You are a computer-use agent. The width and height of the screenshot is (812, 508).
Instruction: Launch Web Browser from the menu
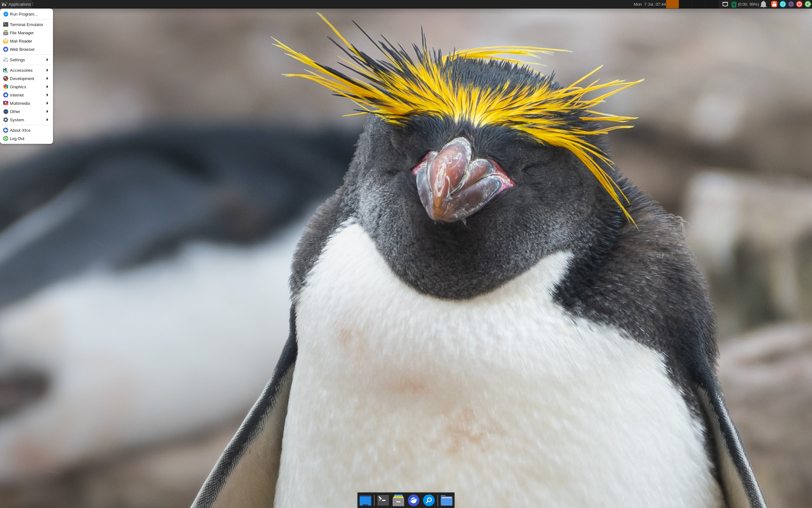pos(27,50)
